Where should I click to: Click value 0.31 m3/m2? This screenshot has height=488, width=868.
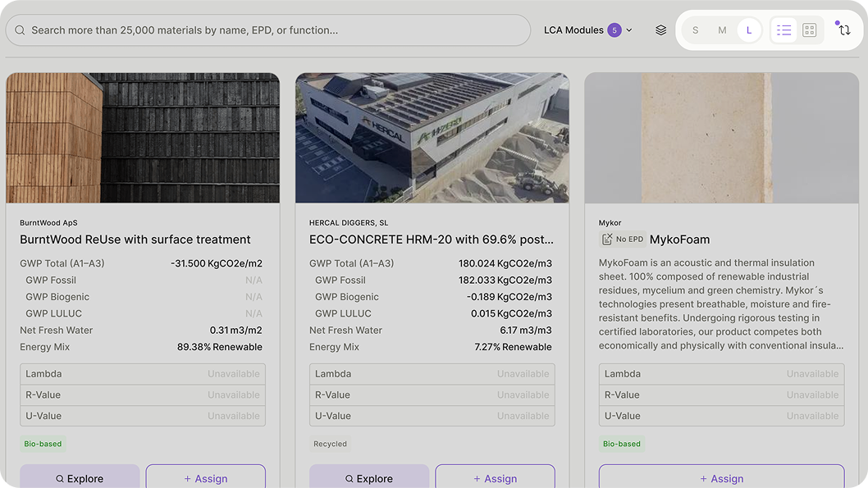[235, 331]
